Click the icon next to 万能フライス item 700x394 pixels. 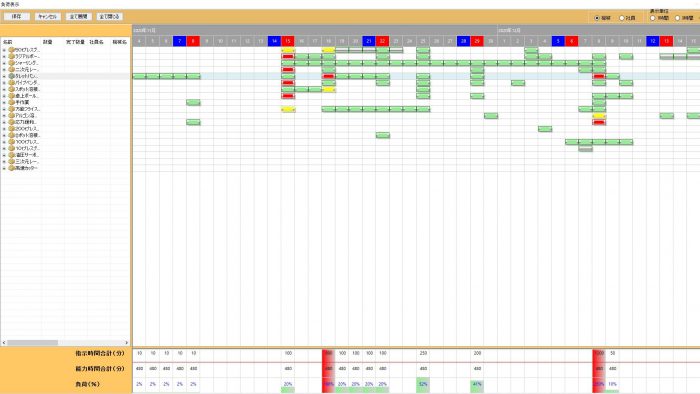click(12, 109)
